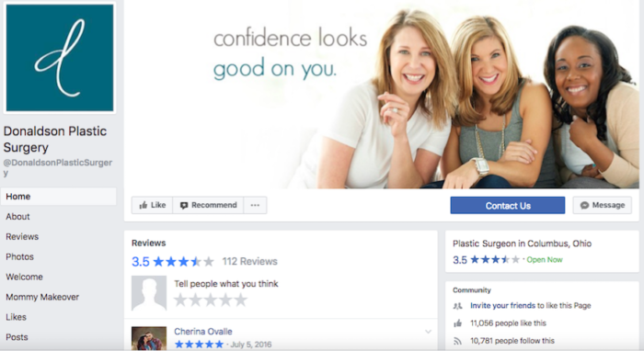The width and height of the screenshot is (644, 351).
Task: Go to the About section
Action: point(17,217)
